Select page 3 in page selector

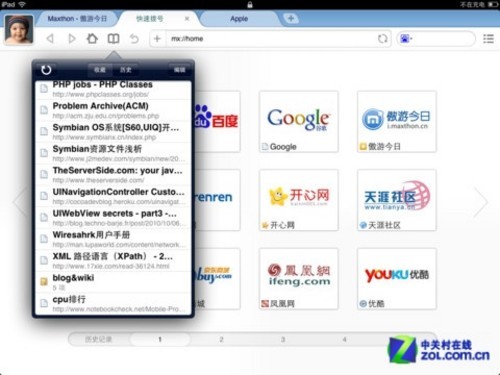point(283,340)
